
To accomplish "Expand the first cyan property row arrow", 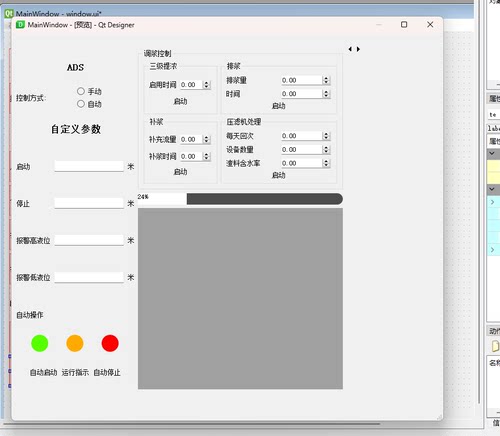I will (x=492, y=202).
